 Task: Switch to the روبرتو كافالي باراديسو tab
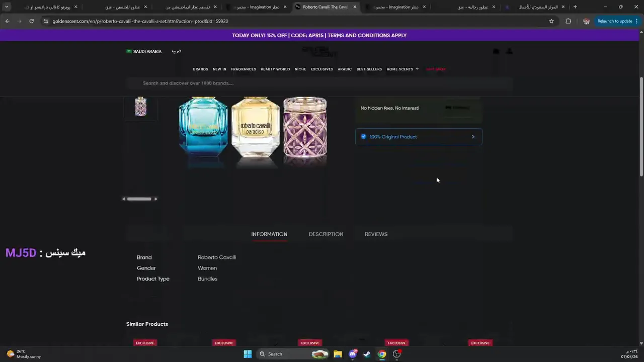coord(49,7)
